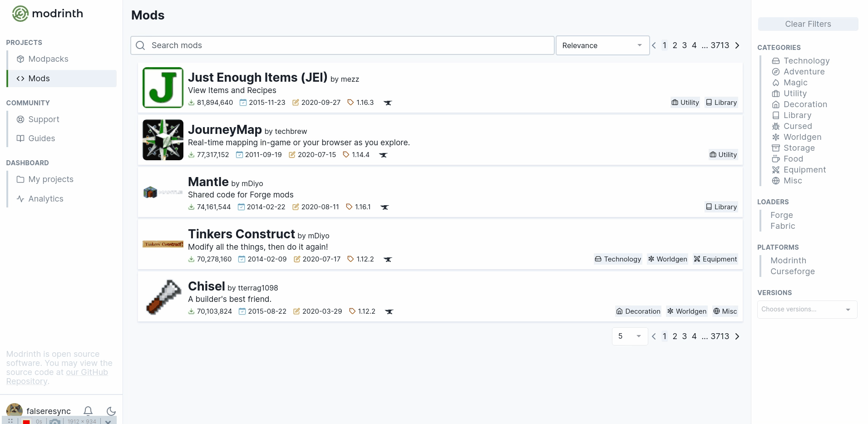
Task: Open Analytics in the dashboard menu
Action: (45, 199)
